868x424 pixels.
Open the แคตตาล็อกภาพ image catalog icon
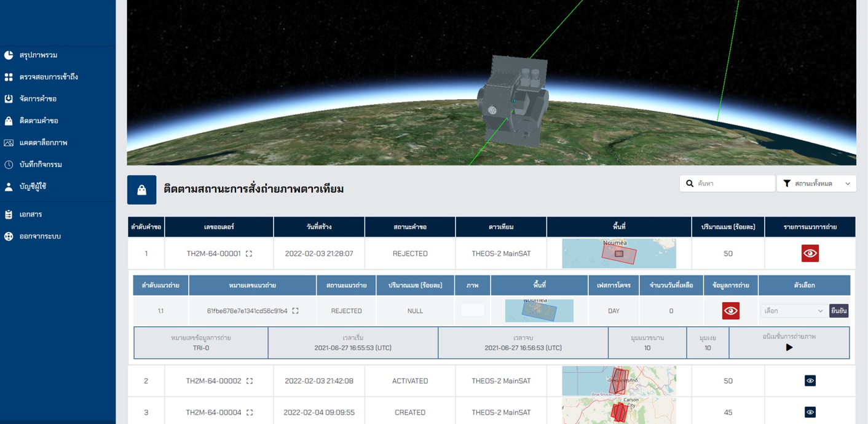(8, 142)
